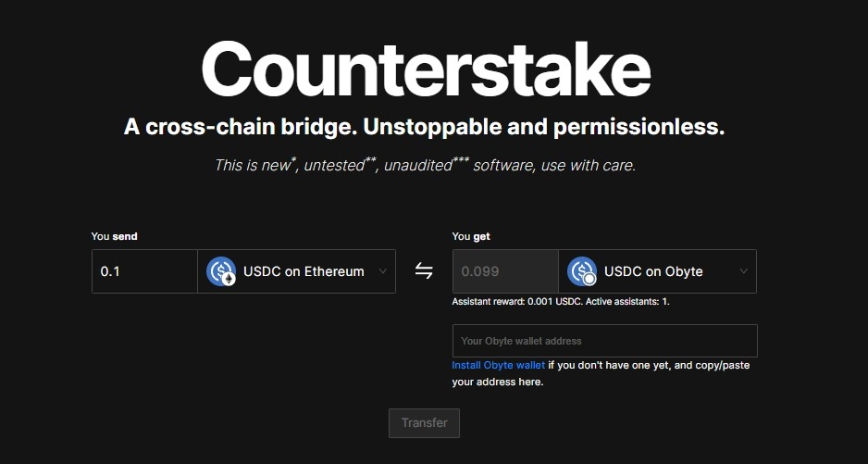868x464 pixels.
Task: Open the chevron beside USDC on Obyte
Action: coord(743,271)
